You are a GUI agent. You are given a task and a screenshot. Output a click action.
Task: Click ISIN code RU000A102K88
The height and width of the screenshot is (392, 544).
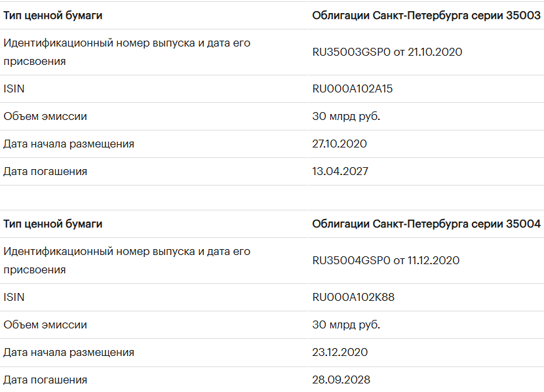353,297
